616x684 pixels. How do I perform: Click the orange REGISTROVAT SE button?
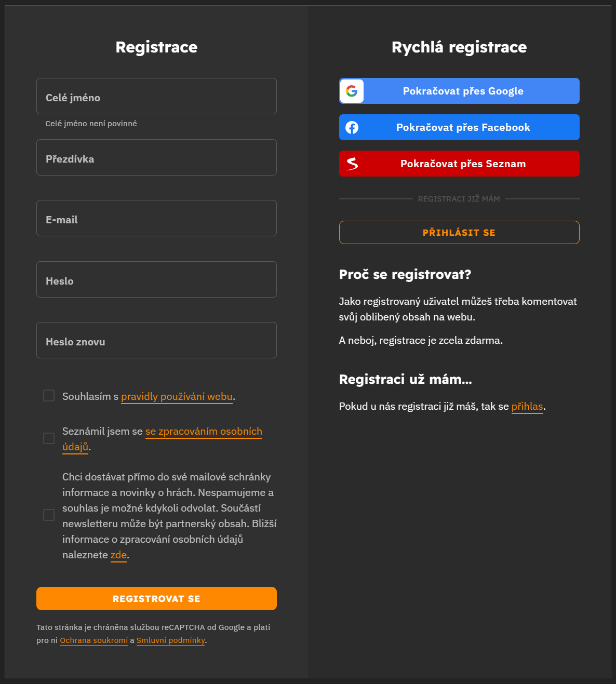(156, 598)
